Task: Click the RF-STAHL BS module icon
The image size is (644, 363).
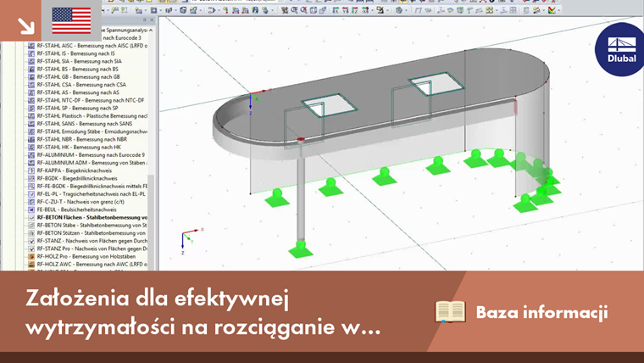Action: 31,69
